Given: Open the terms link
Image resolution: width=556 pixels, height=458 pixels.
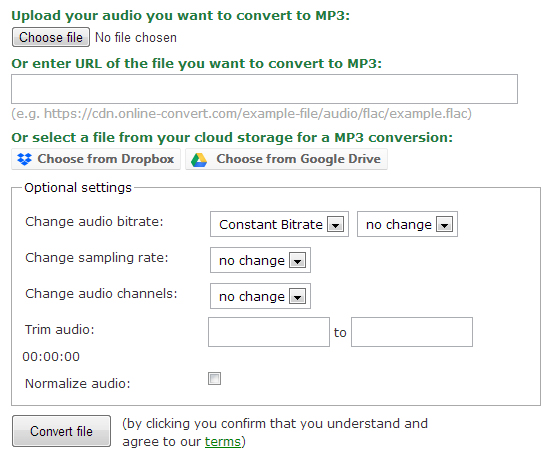Looking at the screenshot, I should [223, 442].
